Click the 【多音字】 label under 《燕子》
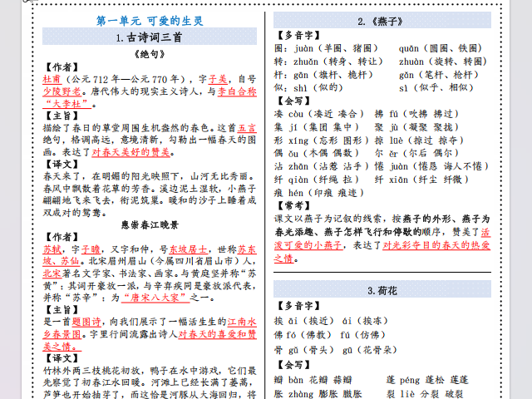This screenshot has width=532, height=399. 298,35
